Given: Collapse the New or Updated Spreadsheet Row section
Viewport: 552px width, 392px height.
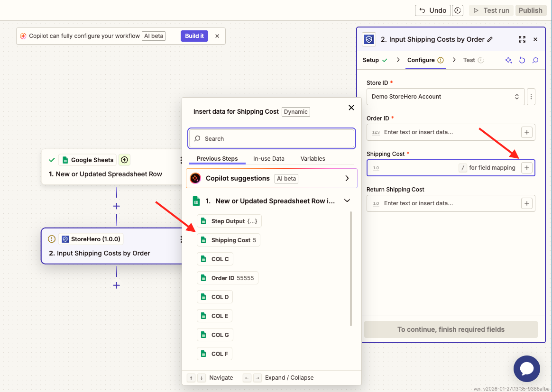Looking at the screenshot, I should coord(347,201).
